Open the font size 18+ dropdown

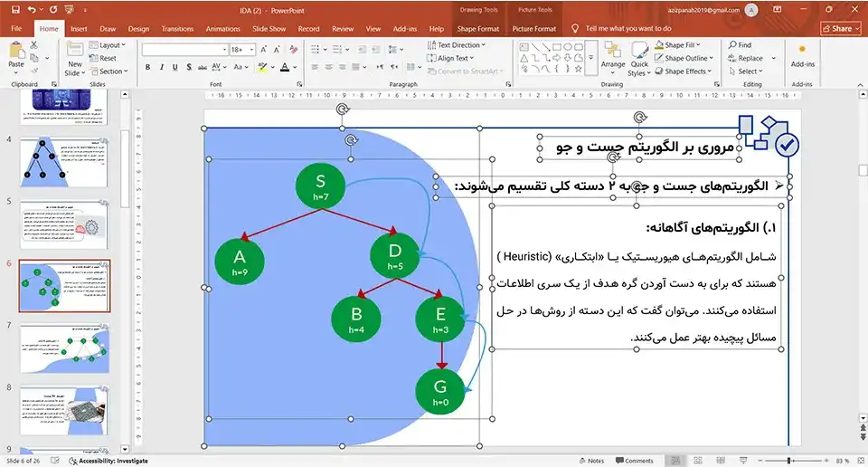(252, 49)
